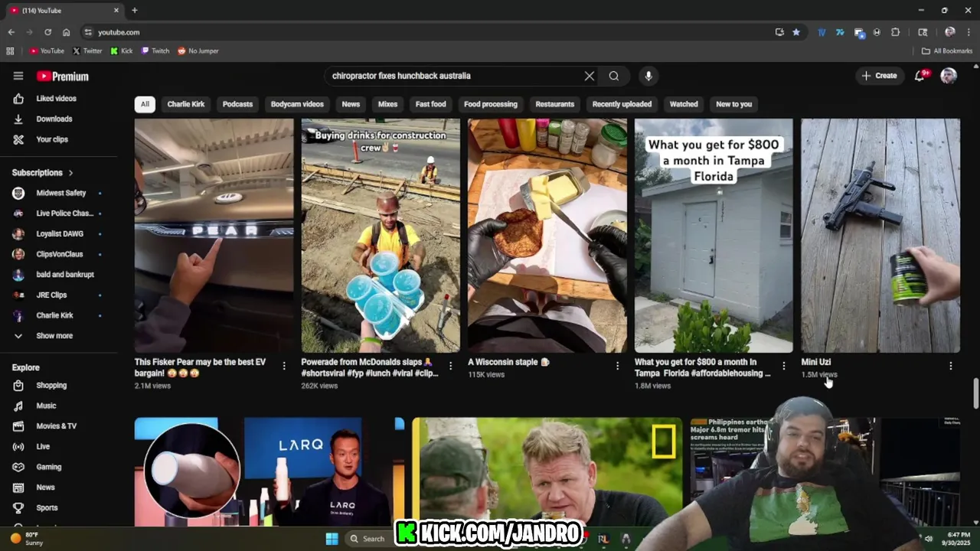This screenshot has width=980, height=551.
Task: Open more options for Powerade McDonalds short
Action: (450, 367)
